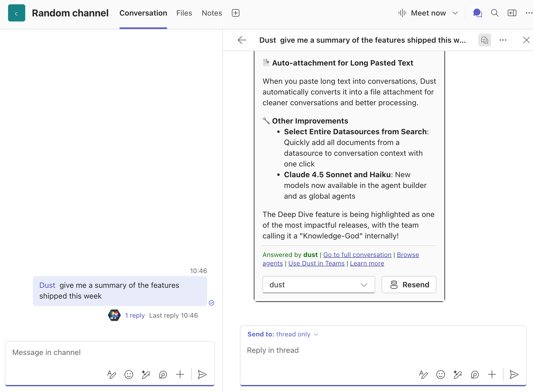Screen dimensions: 533x392
Task: Open emoji picker in thread reply box
Action: 440,374
